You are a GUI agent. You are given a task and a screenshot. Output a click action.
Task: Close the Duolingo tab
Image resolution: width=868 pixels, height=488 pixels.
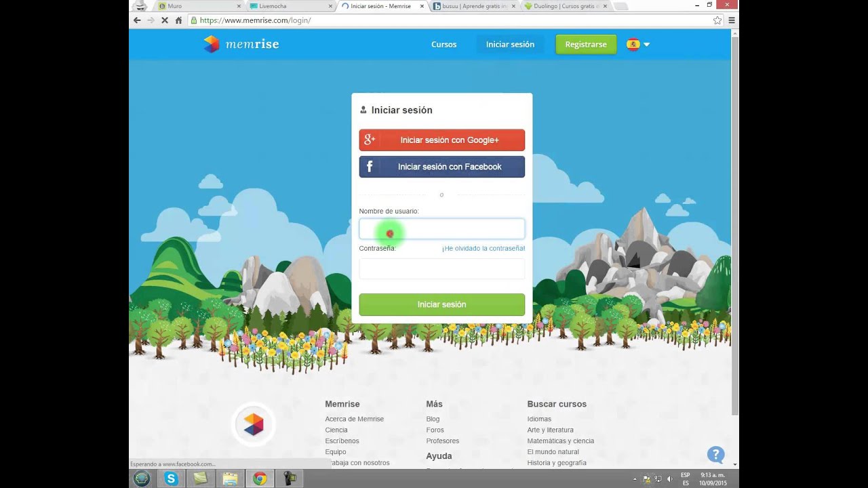tap(605, 6)
